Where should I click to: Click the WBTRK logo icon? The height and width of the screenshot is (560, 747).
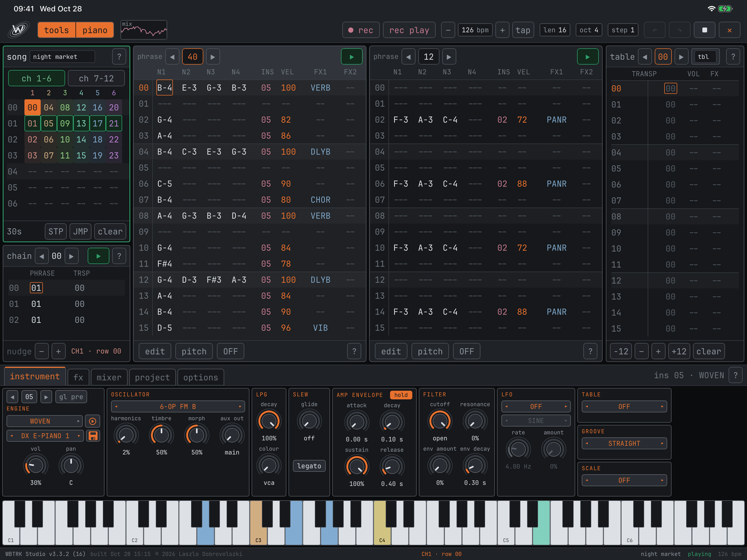18,30
